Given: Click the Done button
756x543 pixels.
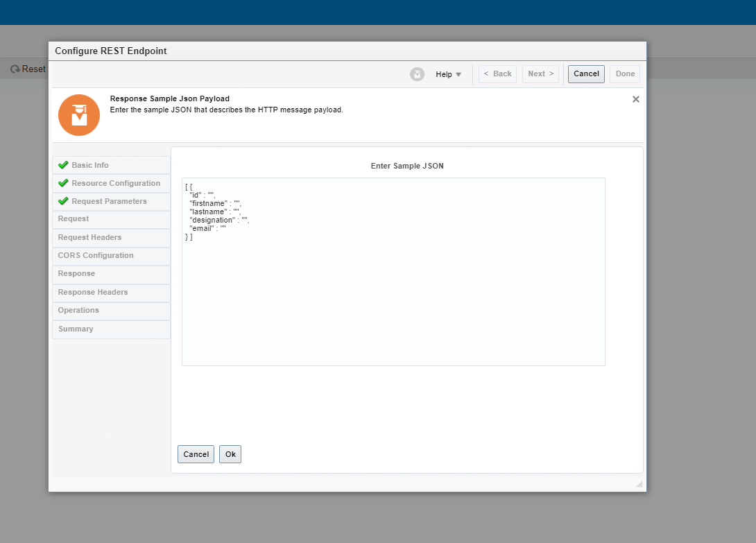Looking at the screenshot, I should [x=624, y=74].
